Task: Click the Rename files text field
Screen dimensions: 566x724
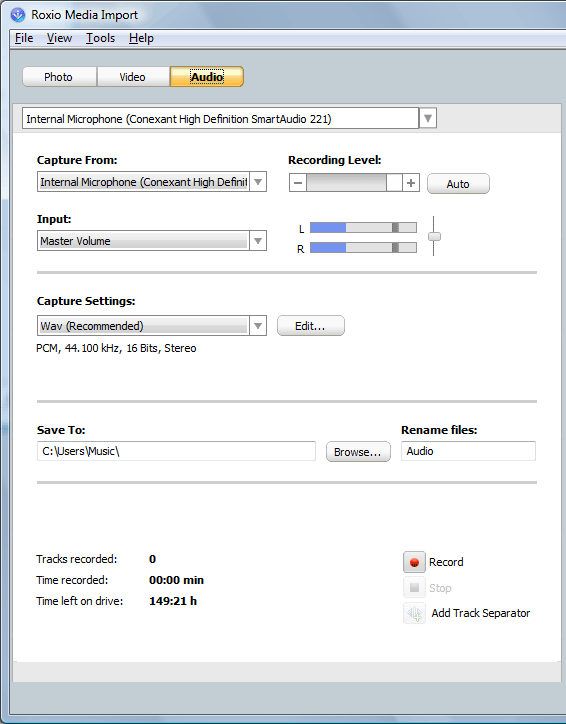Action: point(468,451)
